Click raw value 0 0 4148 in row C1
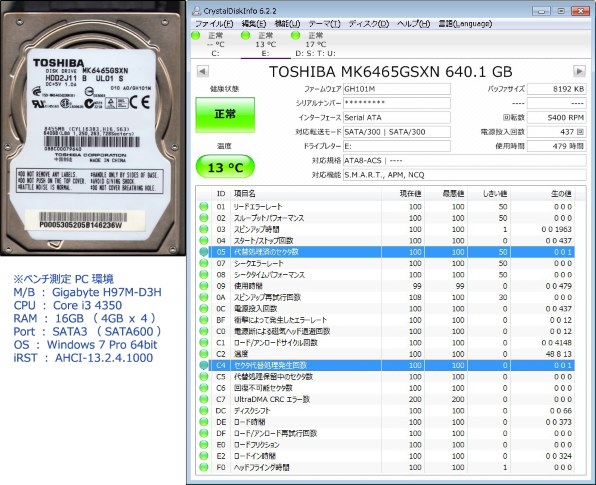The height and width of the screenshot is (485, 596). [x=556, y=342]
